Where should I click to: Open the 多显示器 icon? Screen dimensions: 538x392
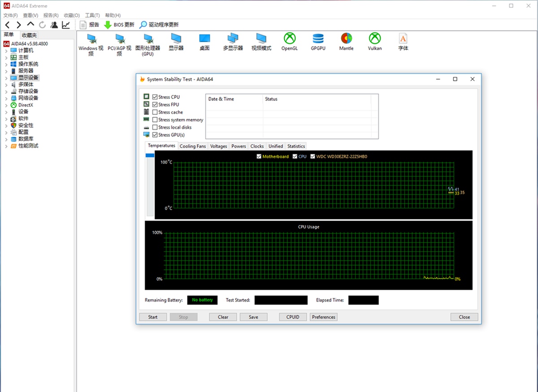233,42
